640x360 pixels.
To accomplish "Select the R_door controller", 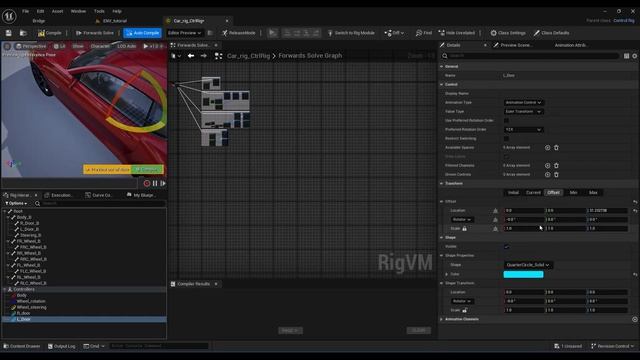I will pyautogui.click(x=23, y=313).
